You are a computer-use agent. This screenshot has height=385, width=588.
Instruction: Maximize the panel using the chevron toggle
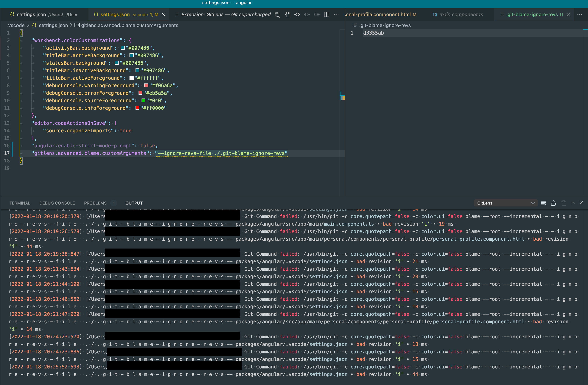click(x=573, y=203)
